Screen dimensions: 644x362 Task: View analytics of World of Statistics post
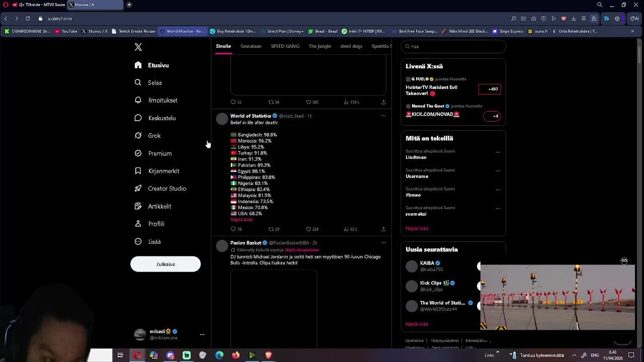pyautogui.click(x=350, y=229)
